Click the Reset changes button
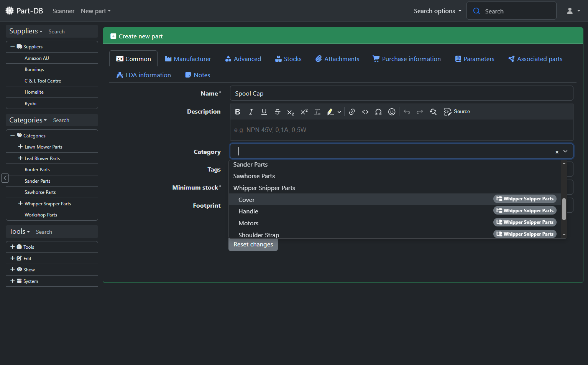Screen dimensions: 588x365 click(253, 244)
